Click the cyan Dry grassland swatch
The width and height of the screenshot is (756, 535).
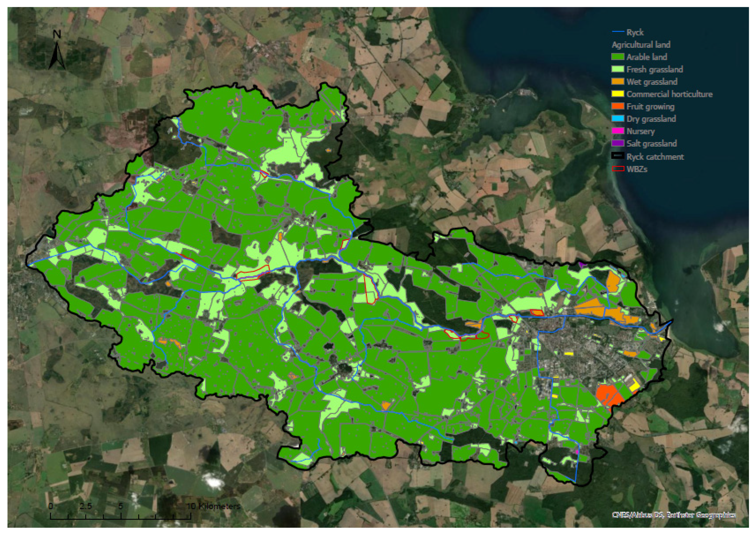point(618,119)
